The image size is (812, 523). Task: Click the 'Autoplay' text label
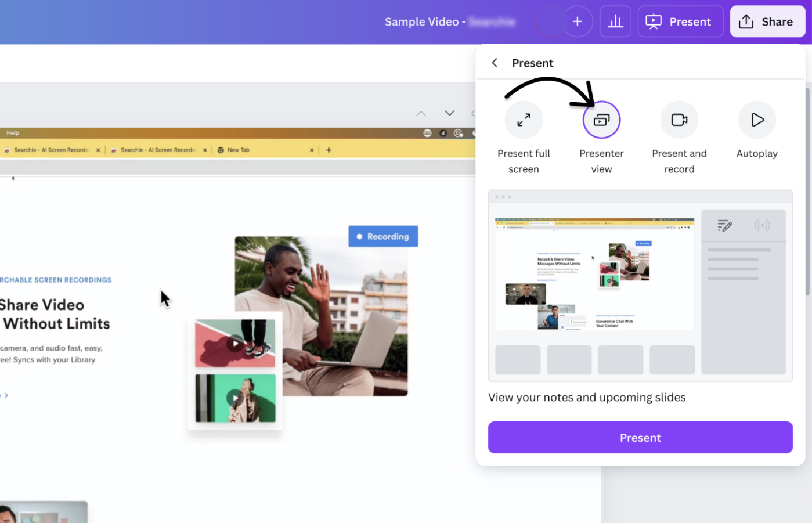pos(757,153)
